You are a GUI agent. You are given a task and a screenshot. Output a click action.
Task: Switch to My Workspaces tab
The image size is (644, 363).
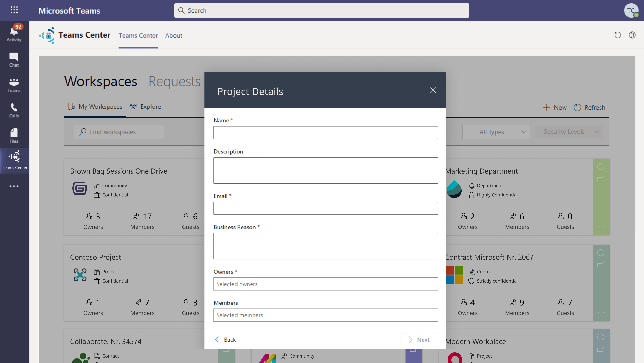coord(95,107)
